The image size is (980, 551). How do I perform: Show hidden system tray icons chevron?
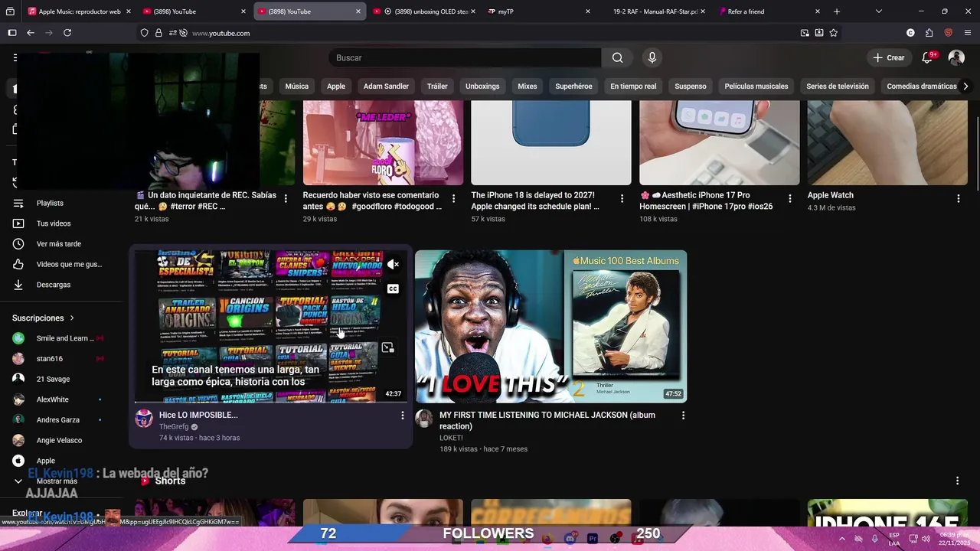click(x=842, y=539)
